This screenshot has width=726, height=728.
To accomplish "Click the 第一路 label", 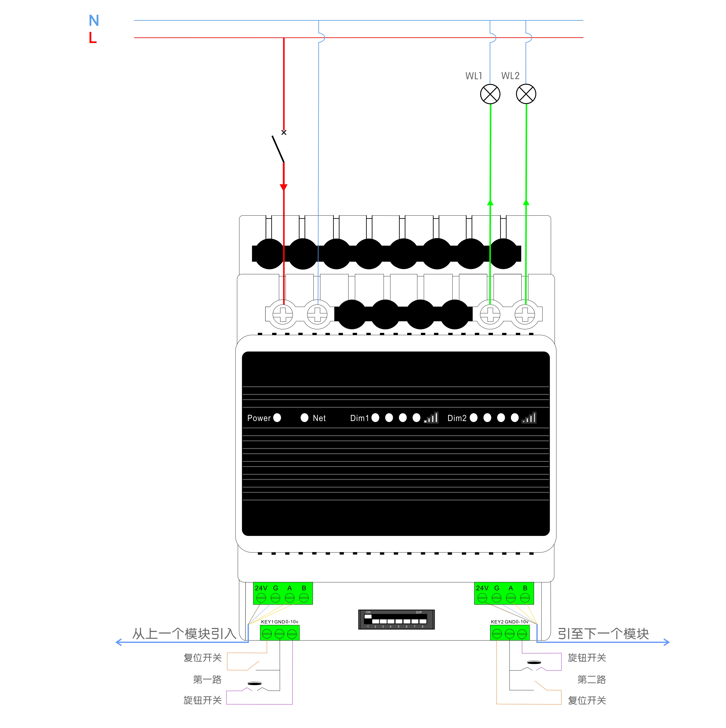I will [x=207, y=679].
